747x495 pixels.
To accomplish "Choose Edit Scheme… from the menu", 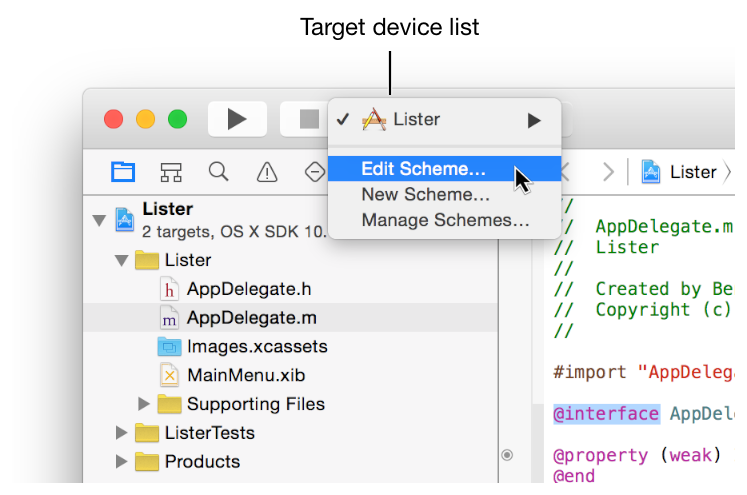I will click(444, 169).
